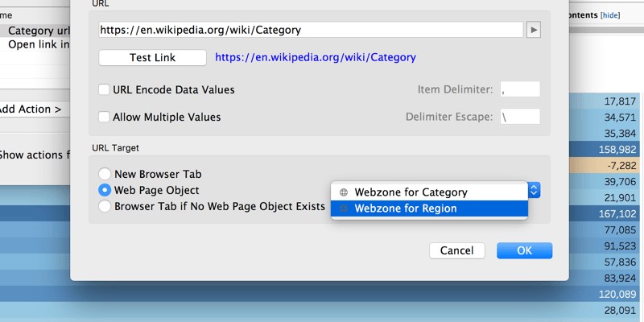
Task: Confirm dialog with OK button
Action: 525,250
